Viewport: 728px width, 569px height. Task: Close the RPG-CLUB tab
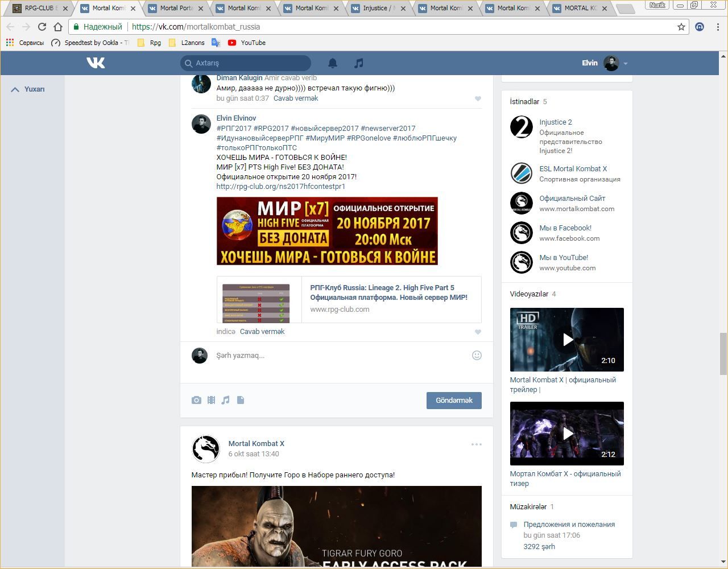pyautogui.click(x=65, y=9)
